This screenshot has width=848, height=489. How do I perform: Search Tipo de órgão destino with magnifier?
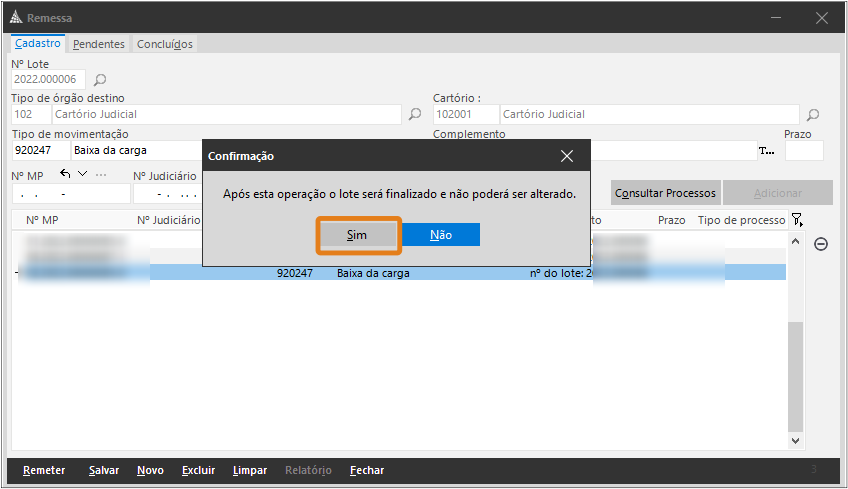pos(415,114)
